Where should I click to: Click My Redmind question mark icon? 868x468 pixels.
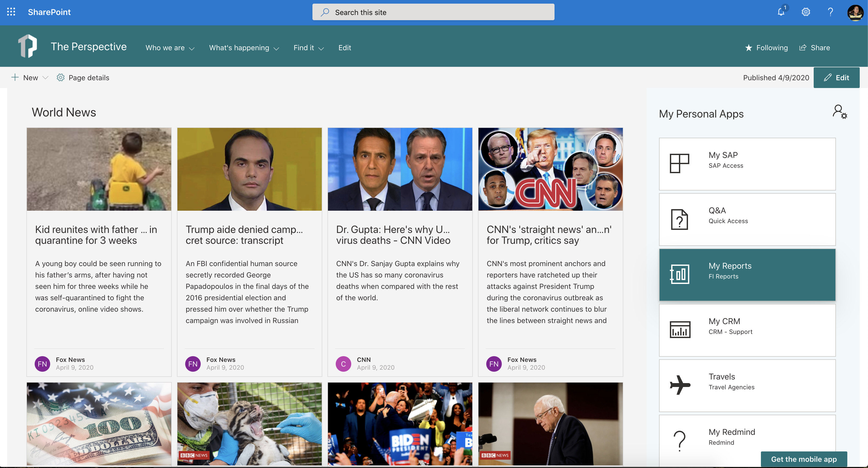pyautogui.click(x=679, y=441)
